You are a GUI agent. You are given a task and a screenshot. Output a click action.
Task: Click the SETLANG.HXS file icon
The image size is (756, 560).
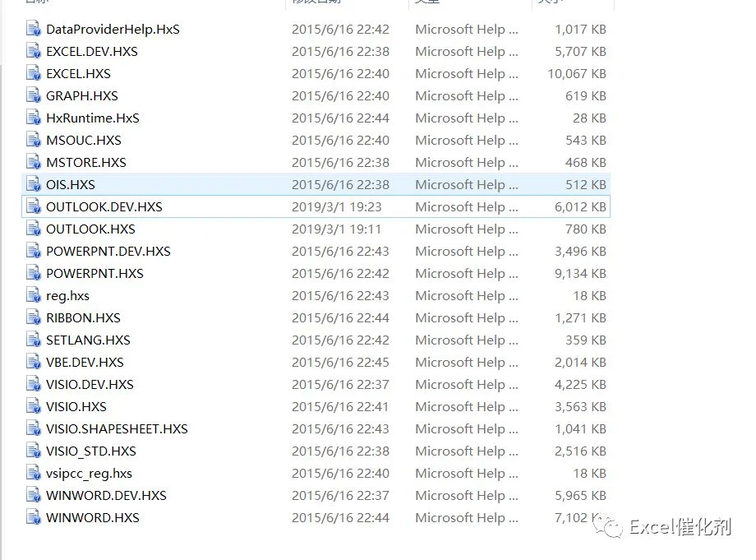pyautogui.click(x=34, y=340)
